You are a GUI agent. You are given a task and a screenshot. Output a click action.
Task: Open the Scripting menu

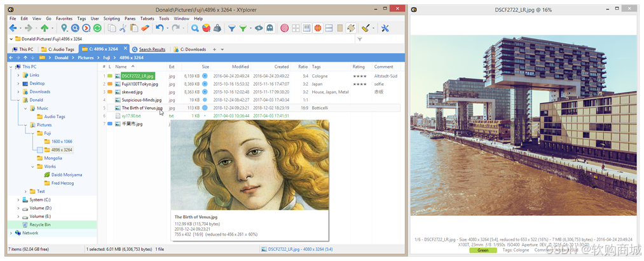pos(111,18)
